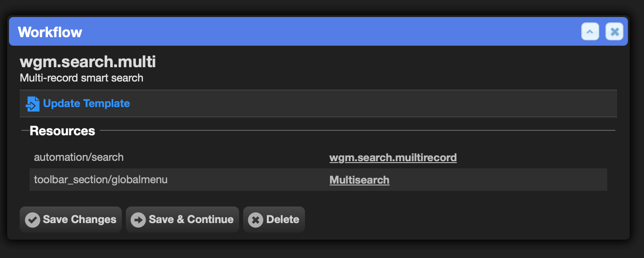Click the Resources section heading
644x258 pixels.
(x=62, y=131)
